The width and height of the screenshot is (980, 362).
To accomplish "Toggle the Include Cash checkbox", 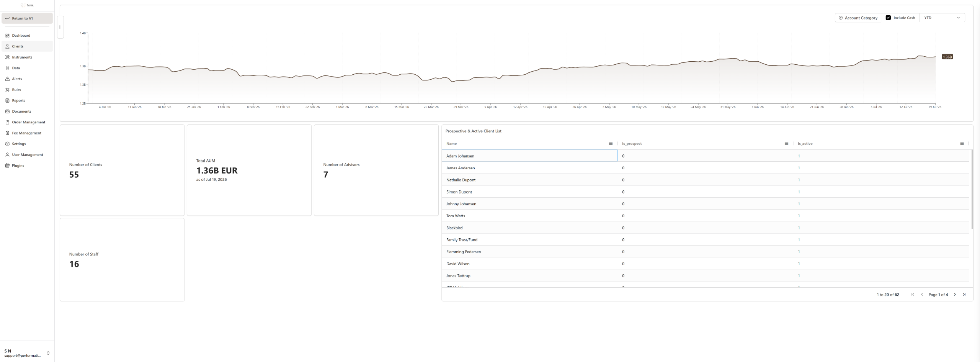I will (888, 18).
